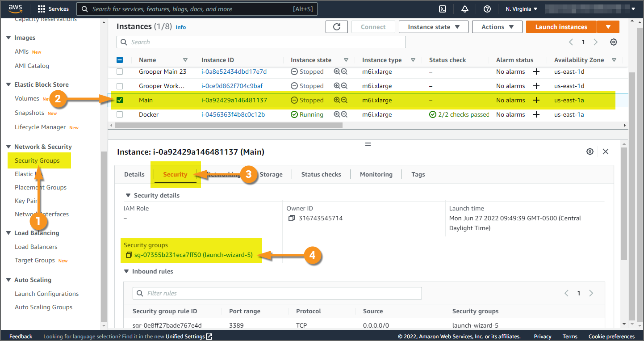Toggle the select-all instances checkbox
Screen dimensions: 644x341
point(120,60)
